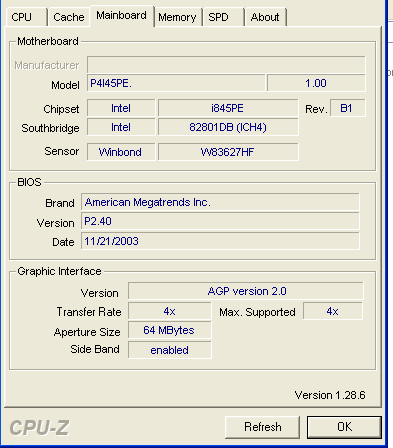Click the sensor value W83627HF
Viewport: 393px width, 448px height.
228,152
